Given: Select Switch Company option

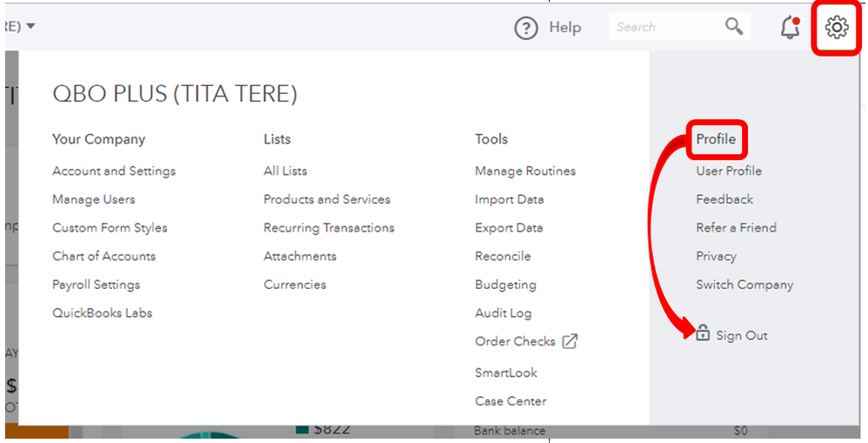Looking at the screenshot, I should [744, 285].
